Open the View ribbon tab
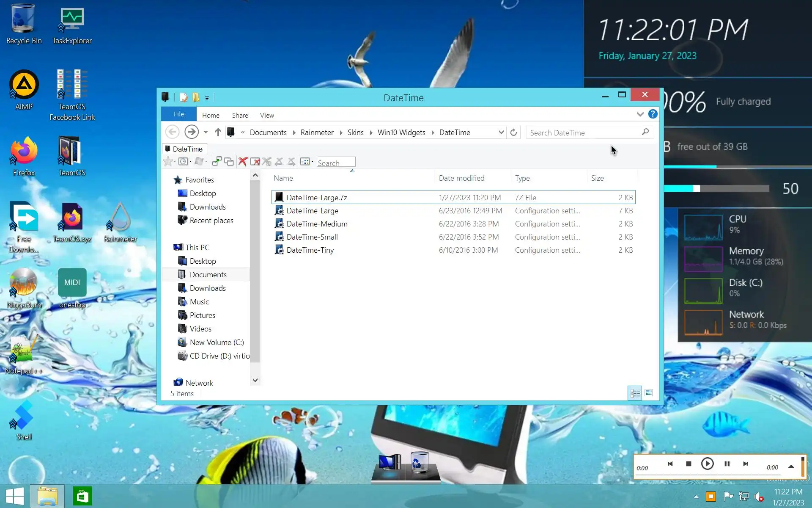 pyautogui.click(x=267, y=115)
